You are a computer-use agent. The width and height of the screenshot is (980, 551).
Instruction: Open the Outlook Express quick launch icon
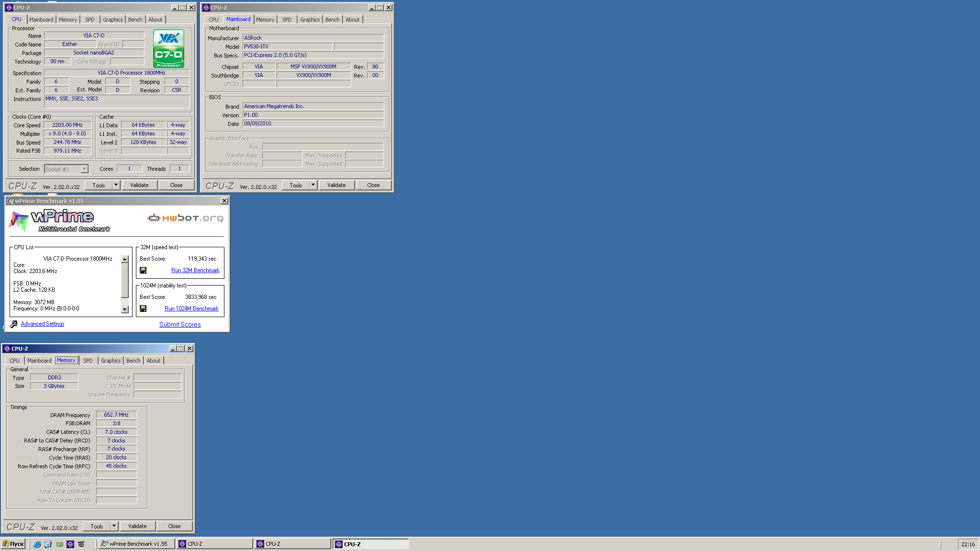pos(48,544)
